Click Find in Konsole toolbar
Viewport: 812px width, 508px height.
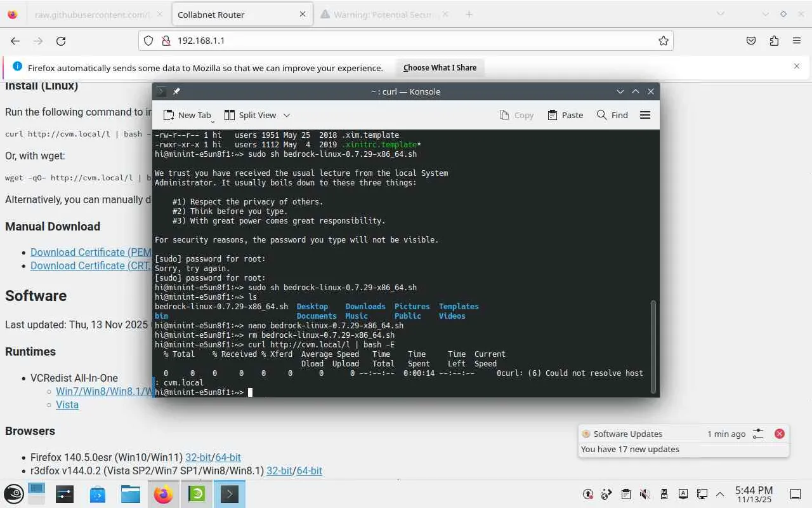(612, 115)
